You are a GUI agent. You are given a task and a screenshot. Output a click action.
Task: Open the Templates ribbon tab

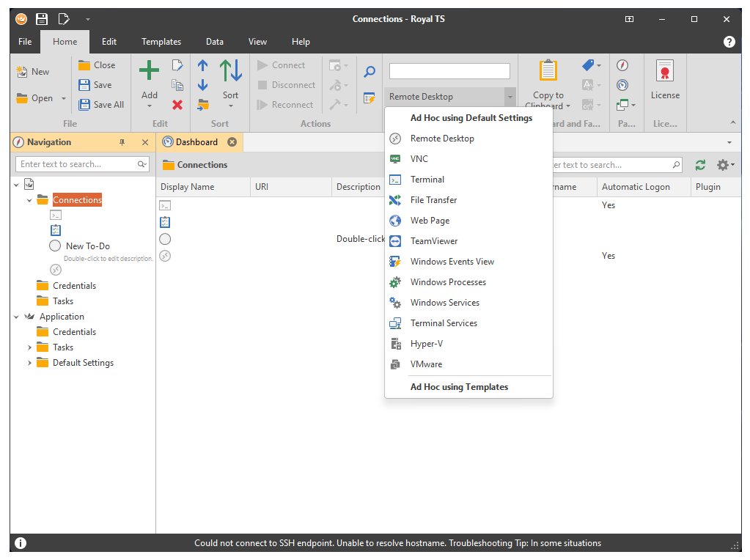pos(161,42)
